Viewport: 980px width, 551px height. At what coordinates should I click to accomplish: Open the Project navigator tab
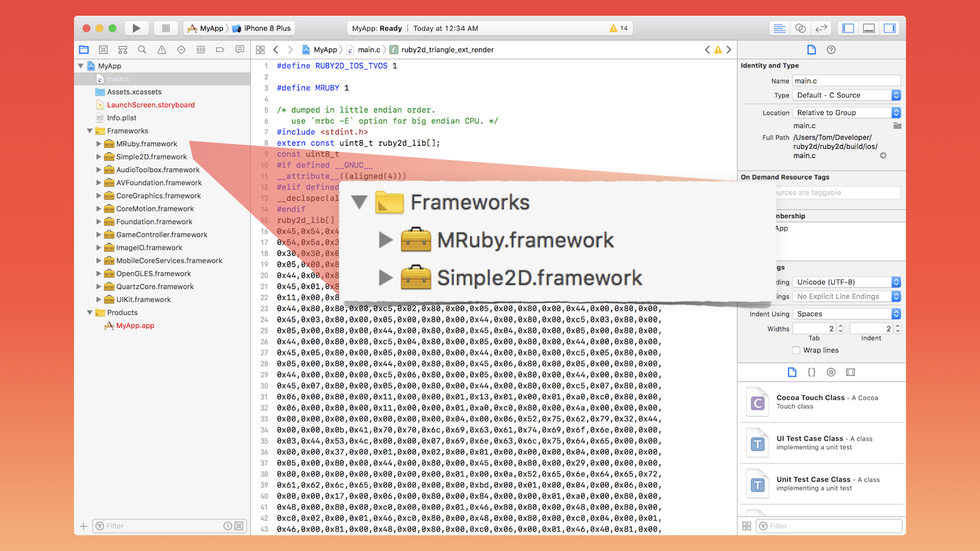(x=84, y=50)
